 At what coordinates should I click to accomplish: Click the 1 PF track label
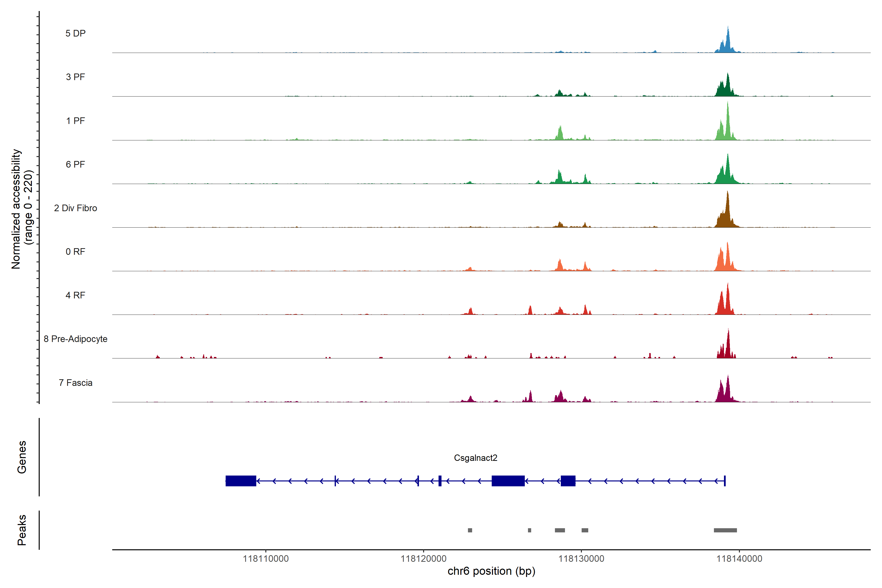tap(75, 121)
